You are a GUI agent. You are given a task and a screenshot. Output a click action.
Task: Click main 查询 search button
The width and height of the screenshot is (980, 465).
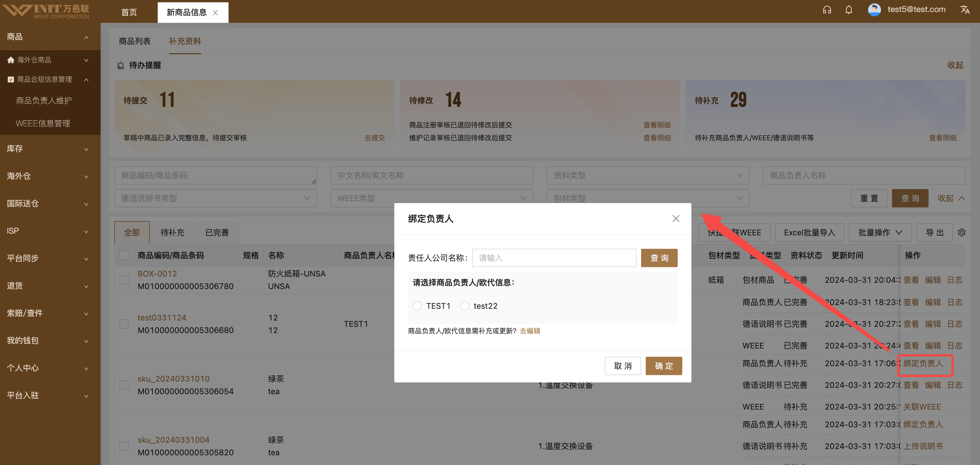pyautogui.click(x=910, y=198)
